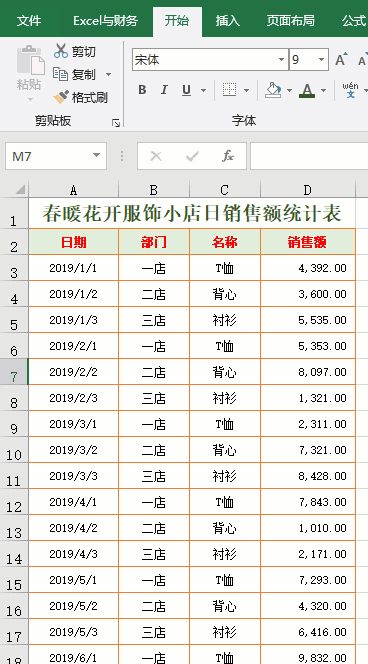The height and width of the screenshot is (664, 368).
Task: Select date cell 2019/4/2
Action: pos(74,528)
